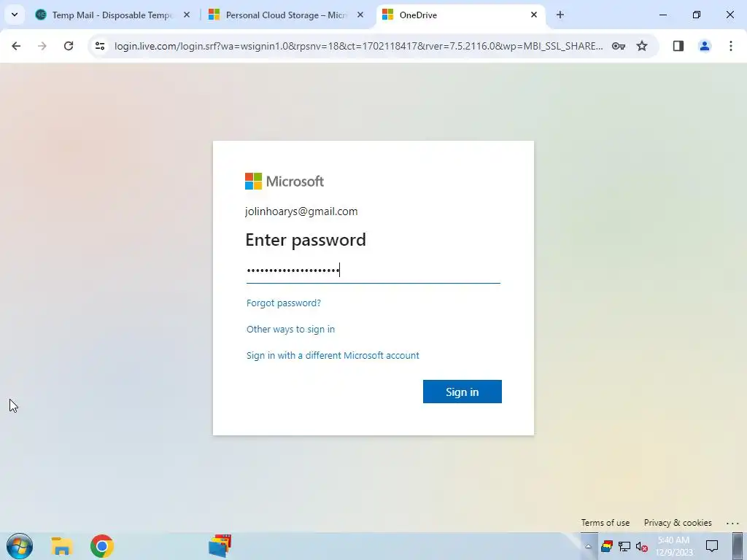Reload the current page
The image size is (747, 560).
point(69,46)
